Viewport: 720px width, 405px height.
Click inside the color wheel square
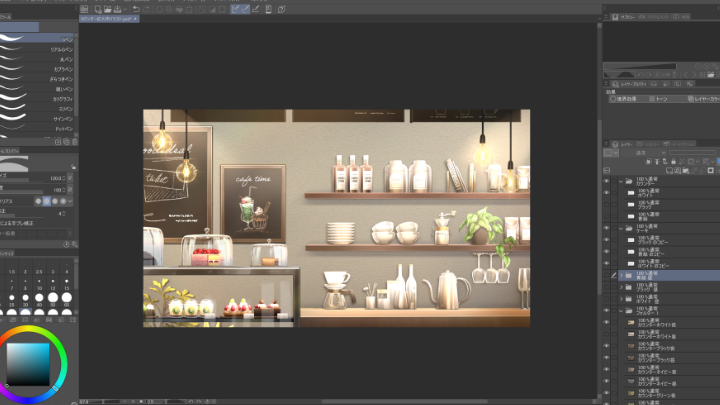28,364
